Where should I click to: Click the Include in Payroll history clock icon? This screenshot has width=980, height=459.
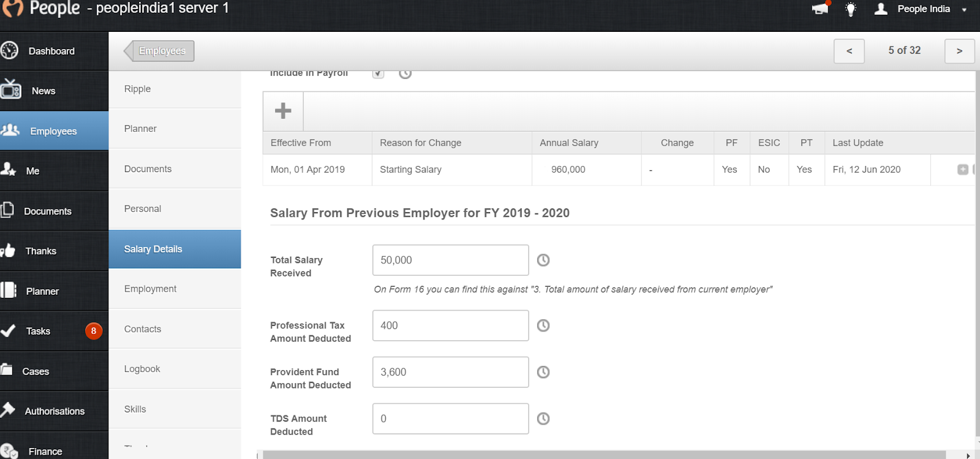coord(405,74)
